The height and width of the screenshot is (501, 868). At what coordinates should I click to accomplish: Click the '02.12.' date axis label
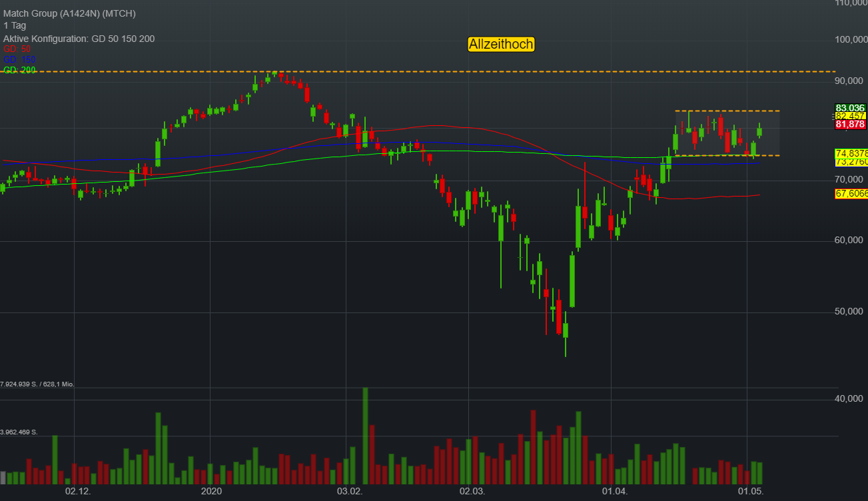point(77,492)
